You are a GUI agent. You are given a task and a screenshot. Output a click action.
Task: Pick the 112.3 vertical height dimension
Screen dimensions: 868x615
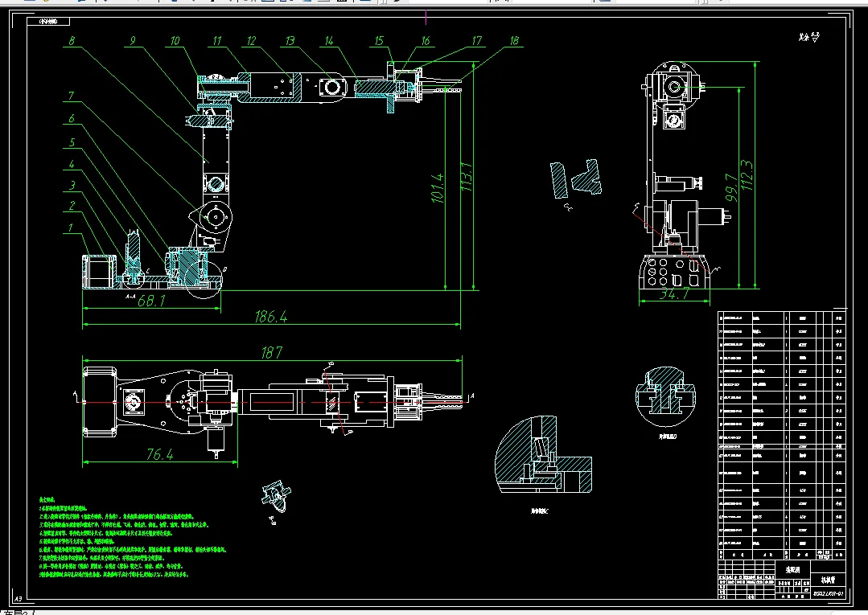pyautogui.click(x=747, y=174)
